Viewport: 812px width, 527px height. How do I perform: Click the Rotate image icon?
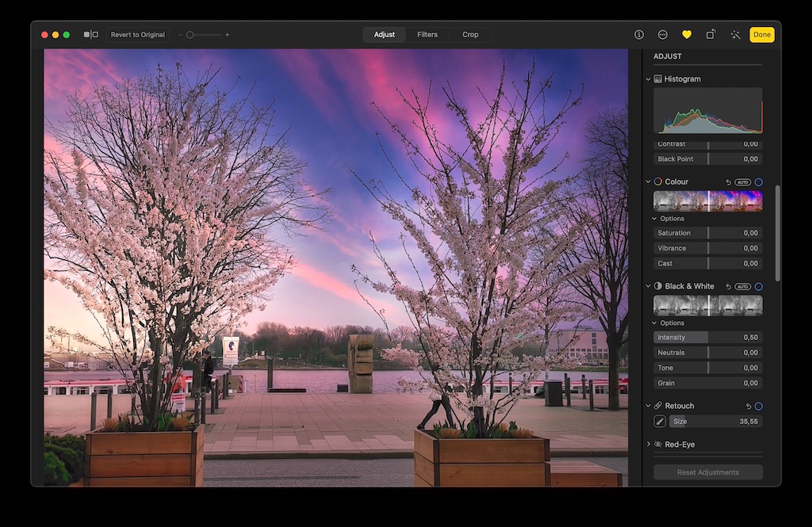click(710, 35)
